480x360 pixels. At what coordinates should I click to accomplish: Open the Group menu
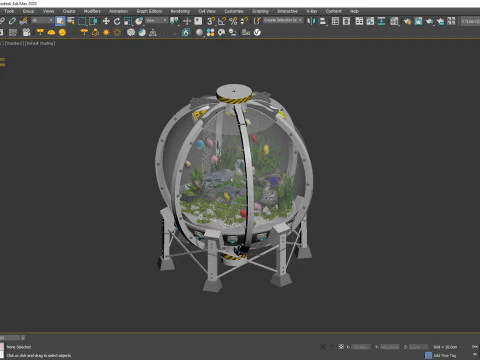tap(28, 11)
